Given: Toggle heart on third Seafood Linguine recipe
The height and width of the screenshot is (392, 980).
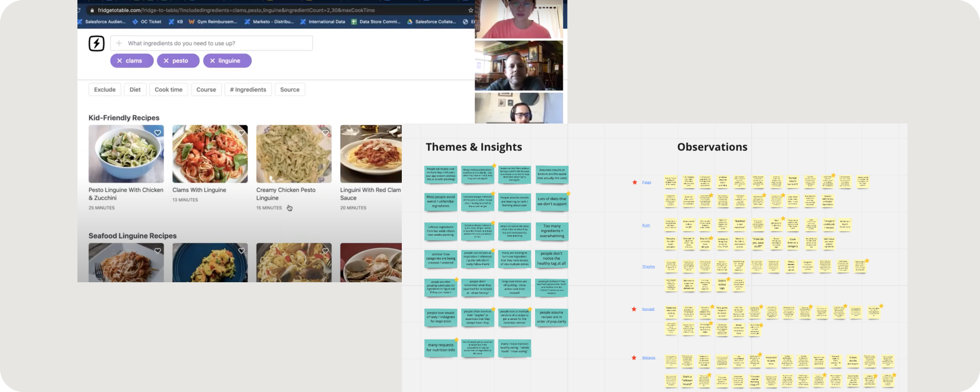Looking at the screenshot, I should pyautogui.click(x=325, y=251).
